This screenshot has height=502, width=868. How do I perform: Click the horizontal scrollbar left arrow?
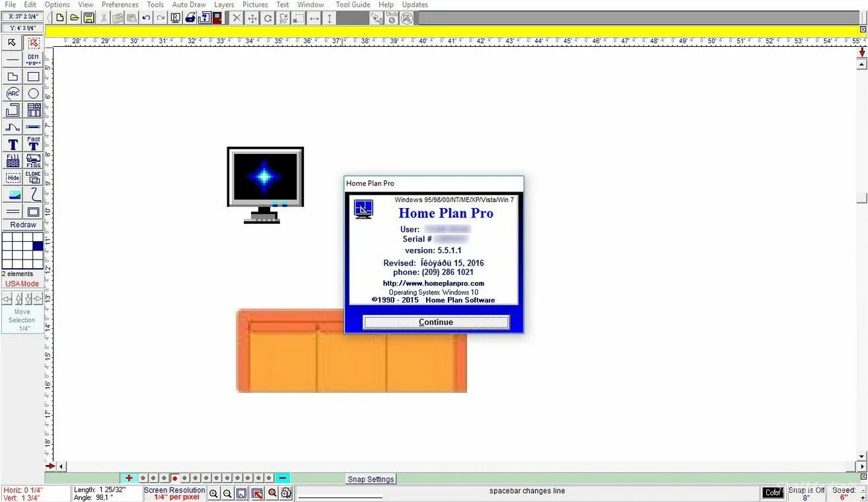click(61, 466)
